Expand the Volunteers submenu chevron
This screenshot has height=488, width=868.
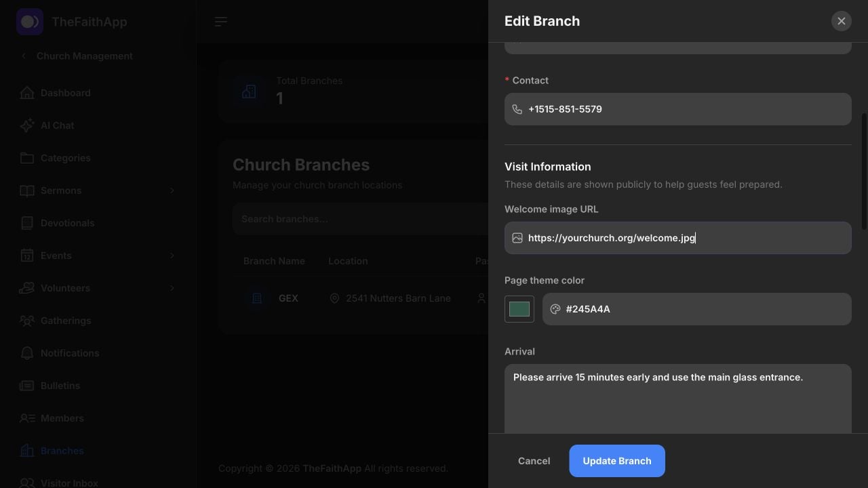pyautogui.click(x=172, y=288)
